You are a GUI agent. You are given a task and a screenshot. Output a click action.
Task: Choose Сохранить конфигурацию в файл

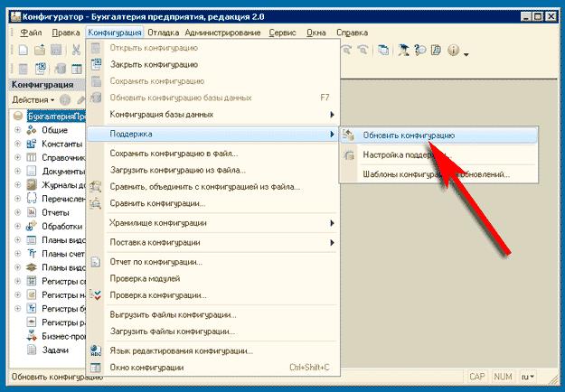tap(172, 154)
